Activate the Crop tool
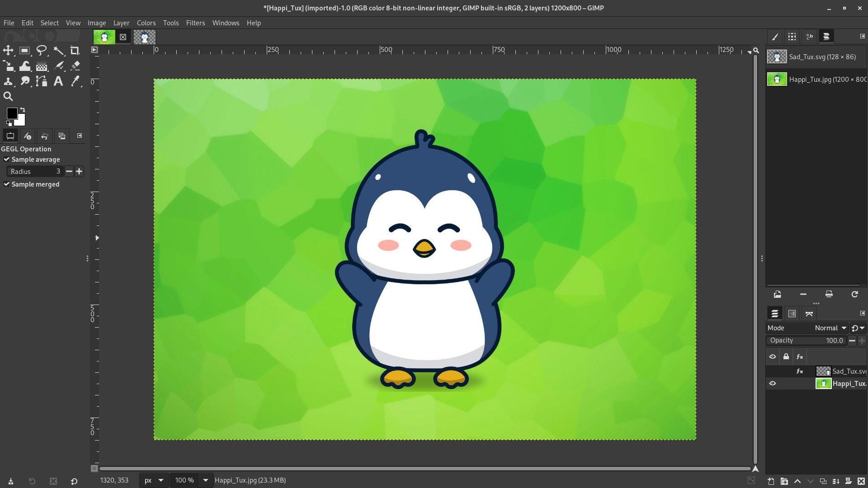Viewport: 868px width, 488px height. 75,50
